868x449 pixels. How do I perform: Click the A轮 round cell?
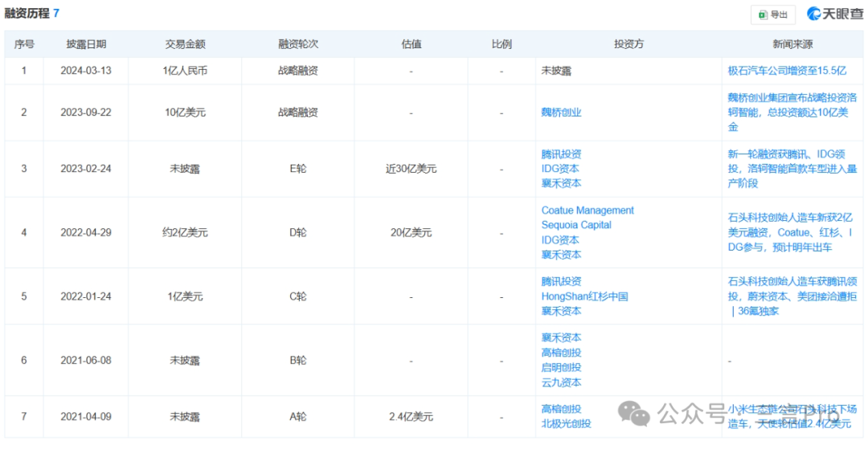pyautogui.click(x=298, y=416)
